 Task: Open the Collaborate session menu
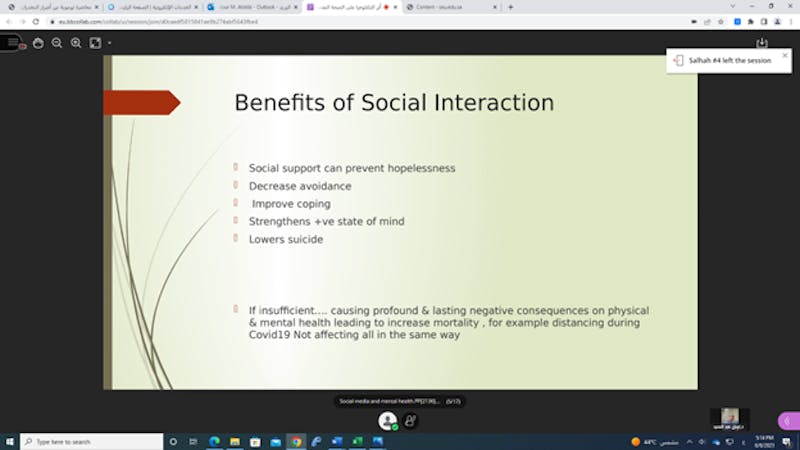click(x=11, y=42)
